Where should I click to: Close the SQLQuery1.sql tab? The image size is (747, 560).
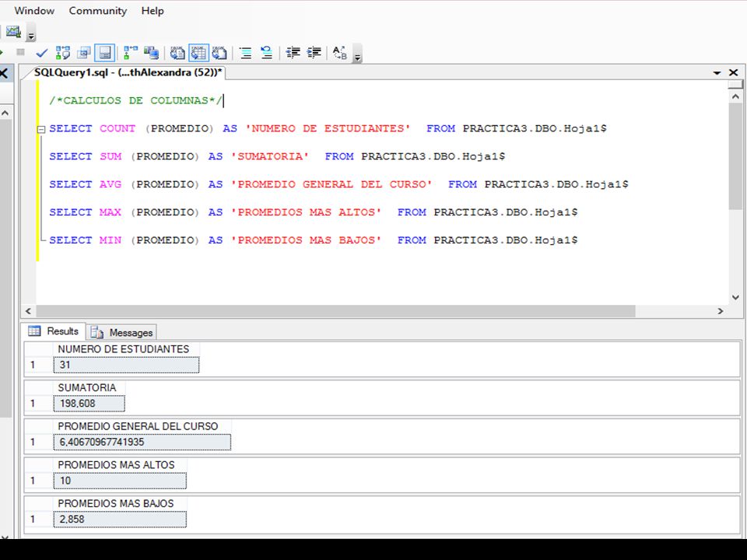tap(734, 72)
